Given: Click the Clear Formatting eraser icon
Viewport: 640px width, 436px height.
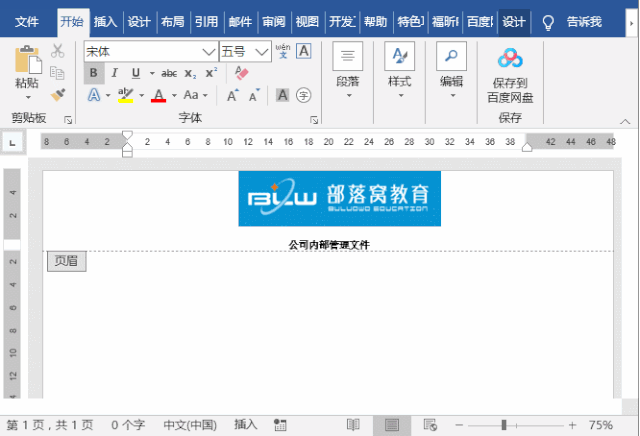Looking at the screenshot, I should (241, 73).
